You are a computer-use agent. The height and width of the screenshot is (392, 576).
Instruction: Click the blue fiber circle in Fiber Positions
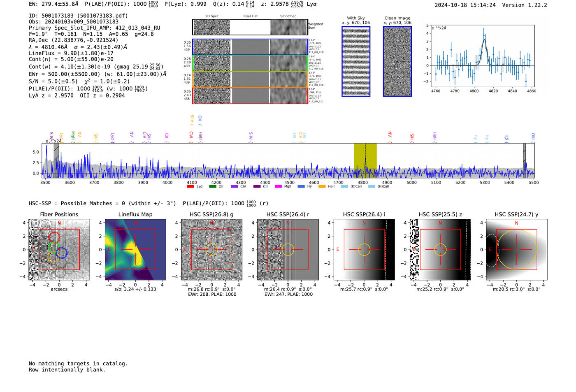click(x=62, y=253)
